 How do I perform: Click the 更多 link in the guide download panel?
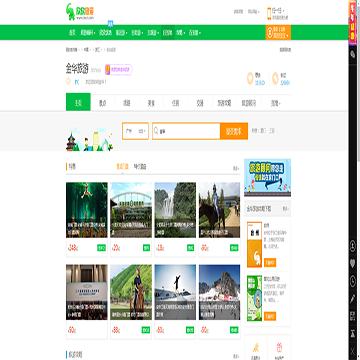(x=286, y=209)
